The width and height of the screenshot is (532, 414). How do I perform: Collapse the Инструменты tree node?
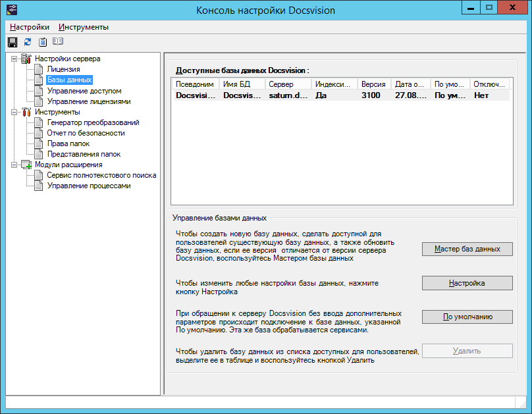click(14, 112)
